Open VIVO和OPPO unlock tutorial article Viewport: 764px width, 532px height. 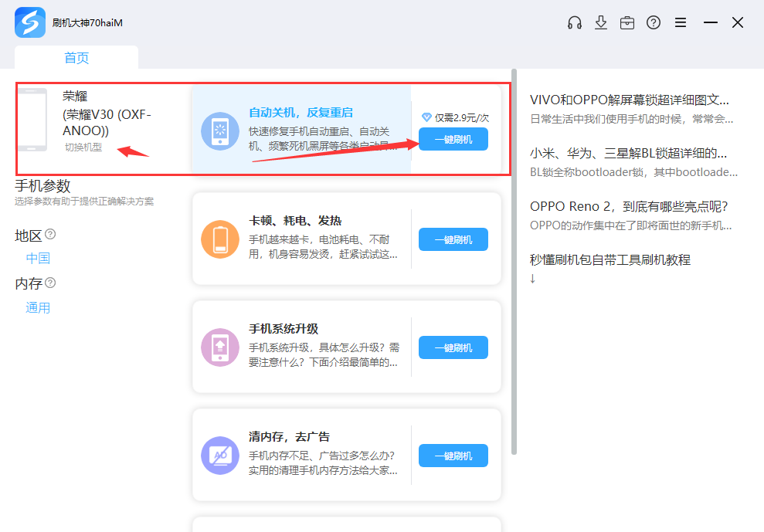point(630,100)
